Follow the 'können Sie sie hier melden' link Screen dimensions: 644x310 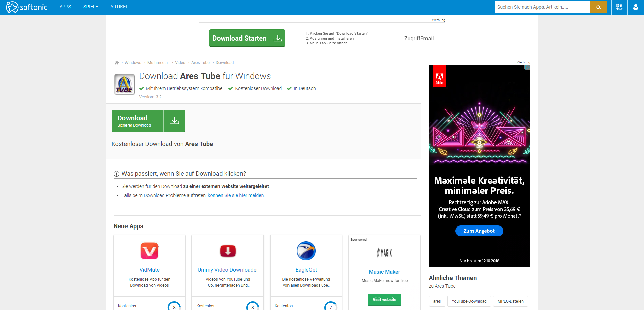[x=236, y=195]
